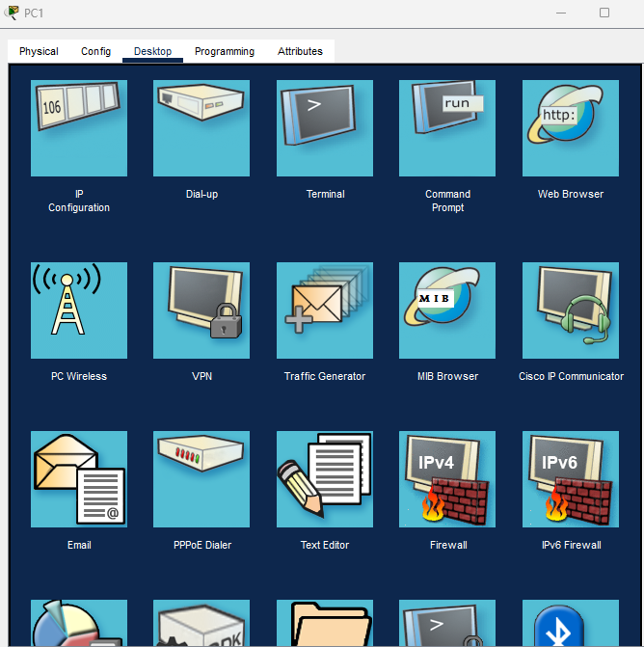644x647 pixels.
Task: Click the 'Web Browser' label text
Action: pyautogui.click(x=571, y=194)
